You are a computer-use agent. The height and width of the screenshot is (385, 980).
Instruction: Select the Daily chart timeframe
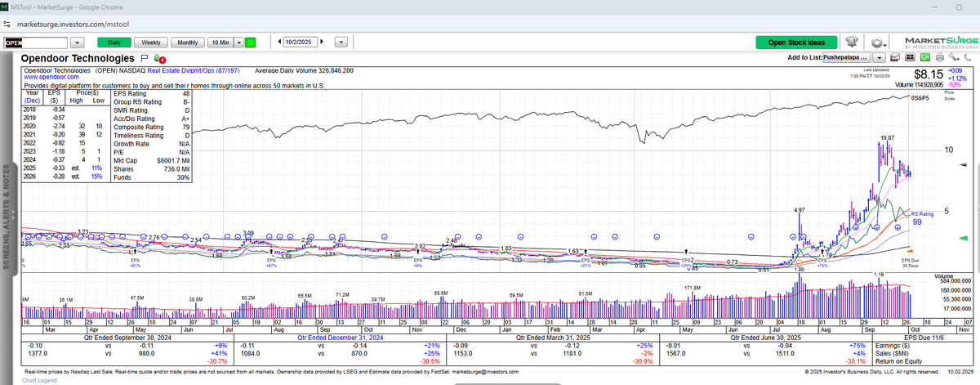(113, 43)
